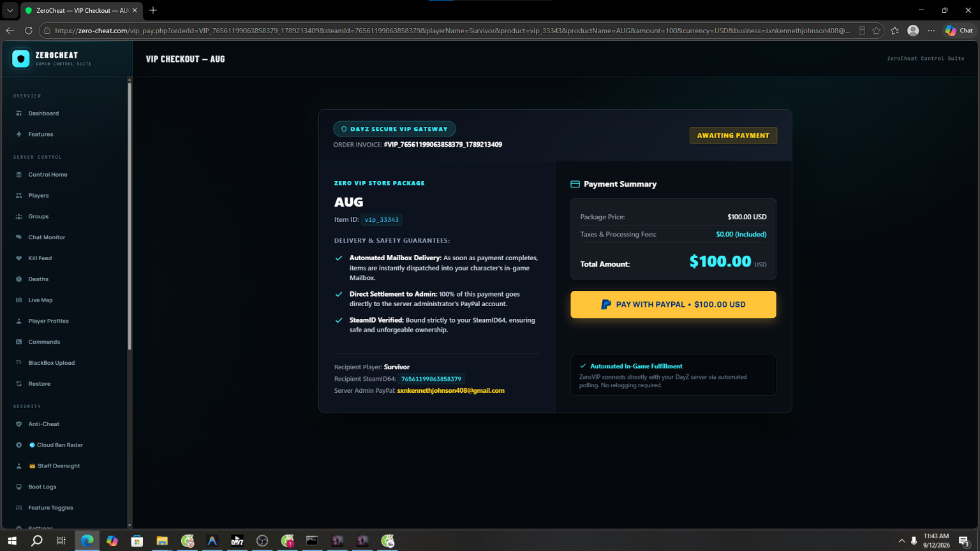Open Dashboard in the sidebar

43,114
